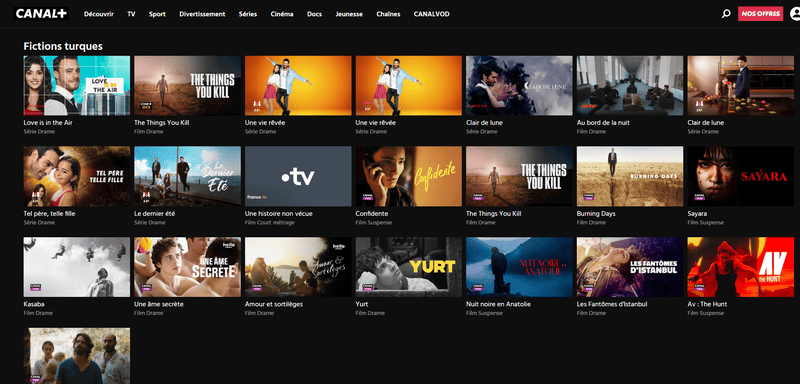
Task: Select the Jeunesse menu item
Action: [349, 14]
